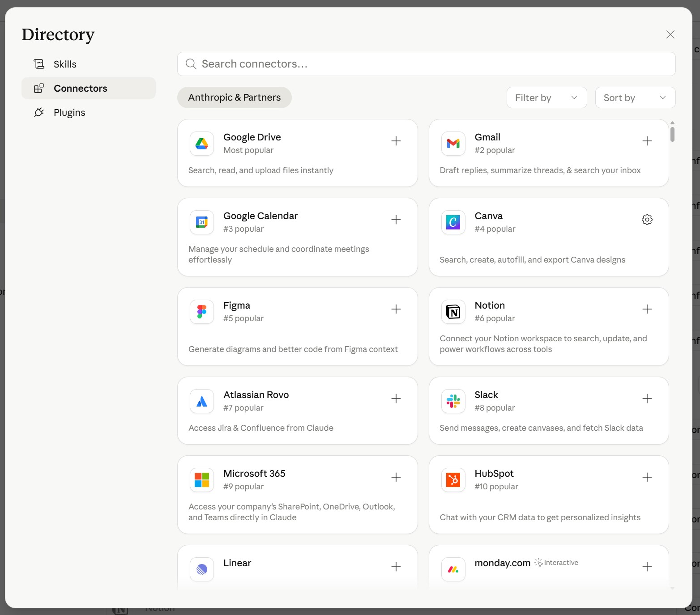The height and width of the screenshot is (615, 700).
Task: Click the Directory heading
Action: click(x=58, y=34)
